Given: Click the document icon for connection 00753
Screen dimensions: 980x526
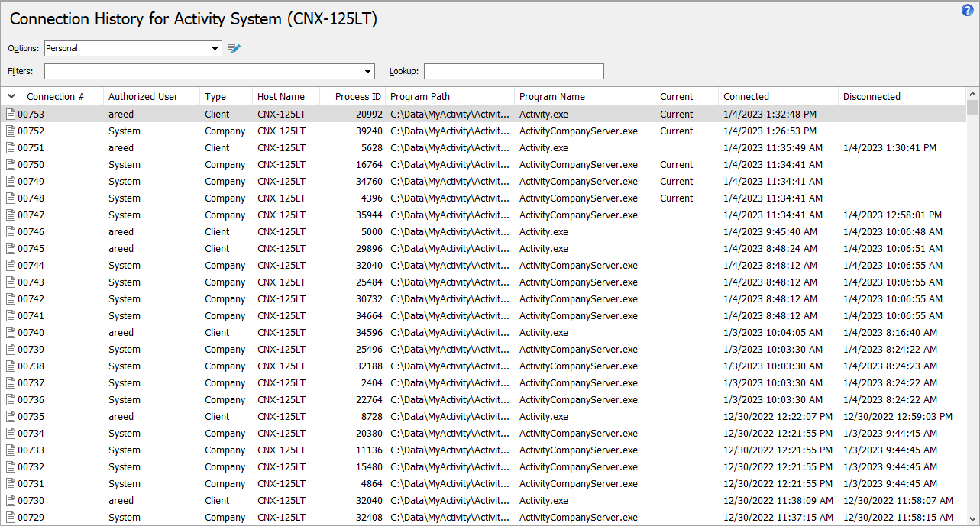Looking at the screenshot, I should pyautogui.click(x=10, y=114).
